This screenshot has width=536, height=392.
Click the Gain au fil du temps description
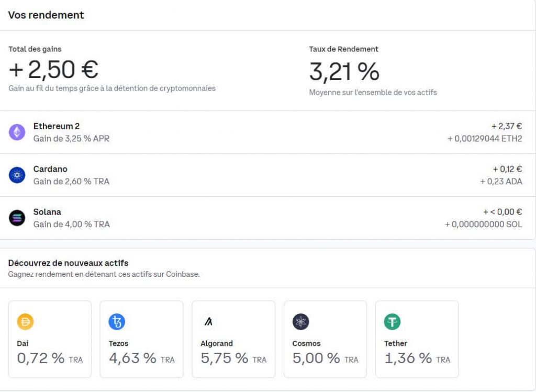click(112, 88)
